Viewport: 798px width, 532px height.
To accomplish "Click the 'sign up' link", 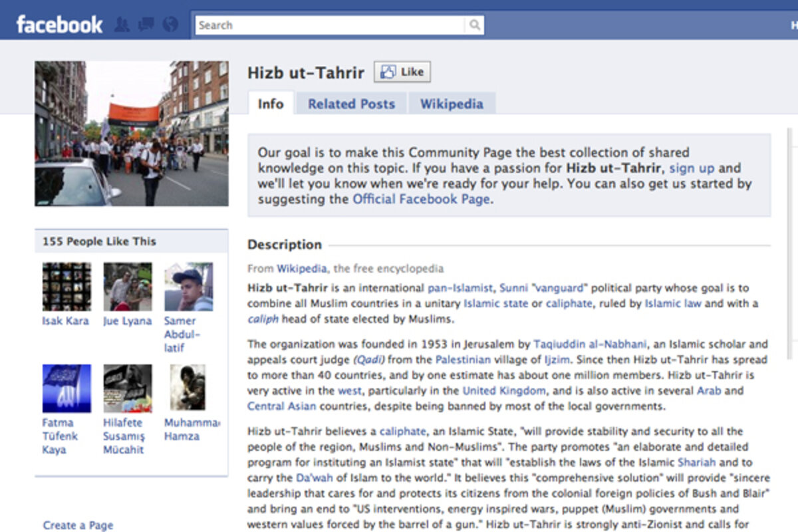I will click(692, 168).
